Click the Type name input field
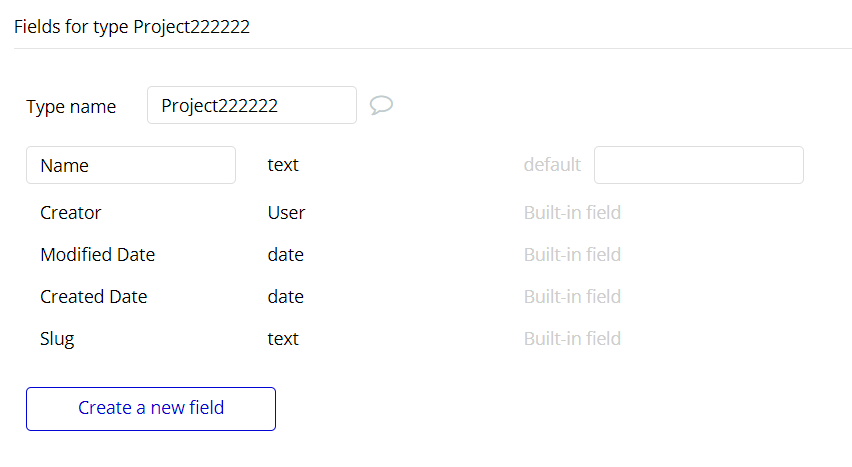852x467 pixels. pos(252,105)
